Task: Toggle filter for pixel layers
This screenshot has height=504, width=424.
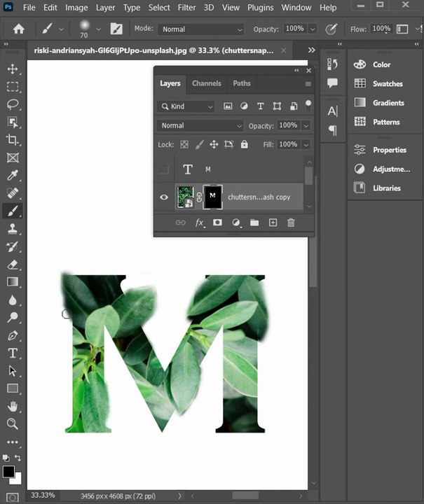Action: tap(228, 106)
